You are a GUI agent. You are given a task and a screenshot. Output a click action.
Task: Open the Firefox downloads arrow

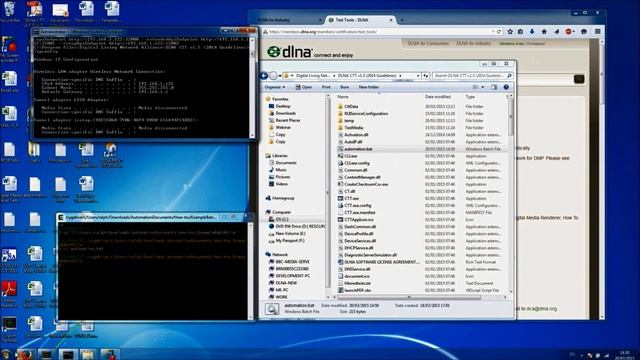(x=532, y=31)
